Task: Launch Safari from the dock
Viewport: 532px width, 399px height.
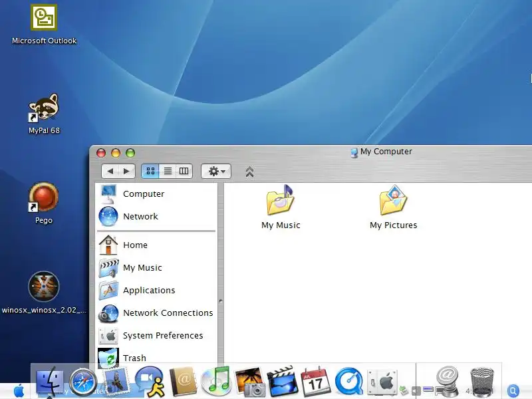Action: click(83, 382)
